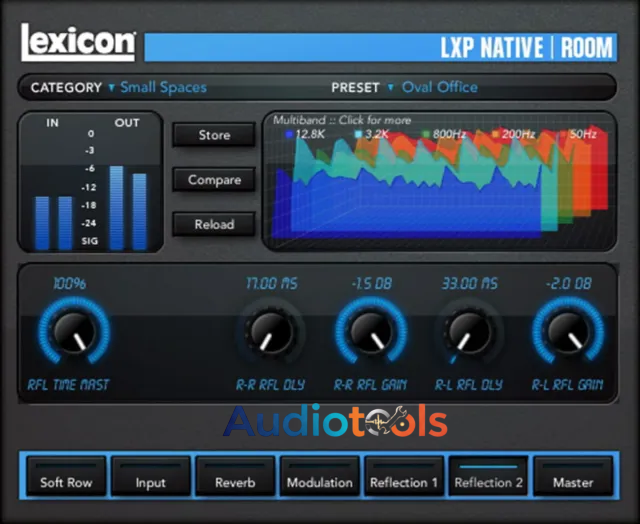
Task: Click the R-L RFL Gain knob
Action: (568, 331)
